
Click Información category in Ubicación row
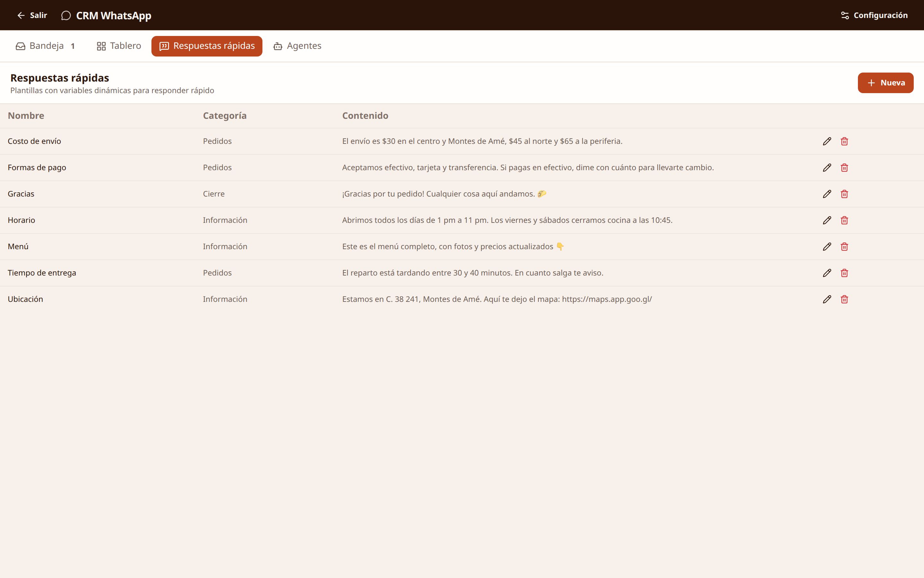point(225,299)
